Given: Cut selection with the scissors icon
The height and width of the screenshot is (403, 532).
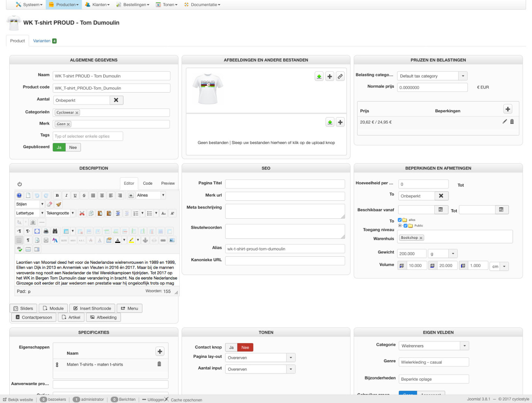Looking at the screenshot, I should 82,213.
